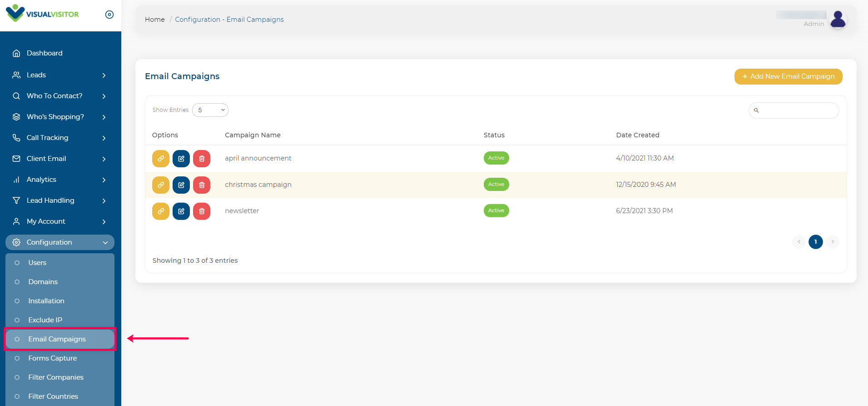Sort by Campaign Name column header
The width and height of the screenshot is (868, 406).
(253, 135)
